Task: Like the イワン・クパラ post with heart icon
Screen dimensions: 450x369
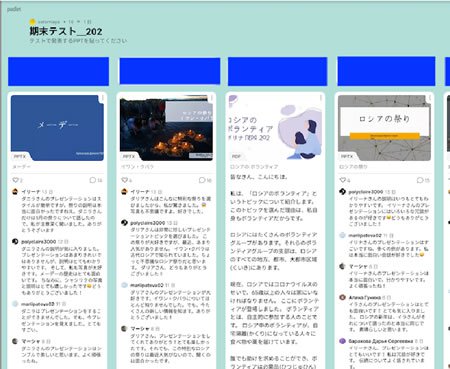Action: coord(124,180)
